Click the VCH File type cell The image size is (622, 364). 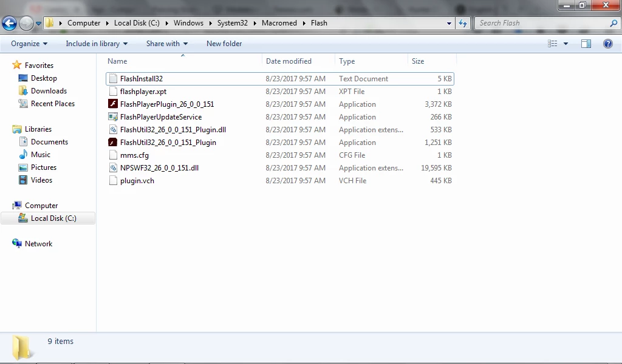tap(352, 181)
